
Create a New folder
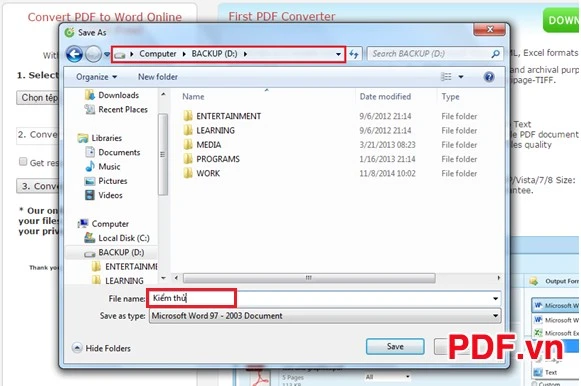point(157,77)
